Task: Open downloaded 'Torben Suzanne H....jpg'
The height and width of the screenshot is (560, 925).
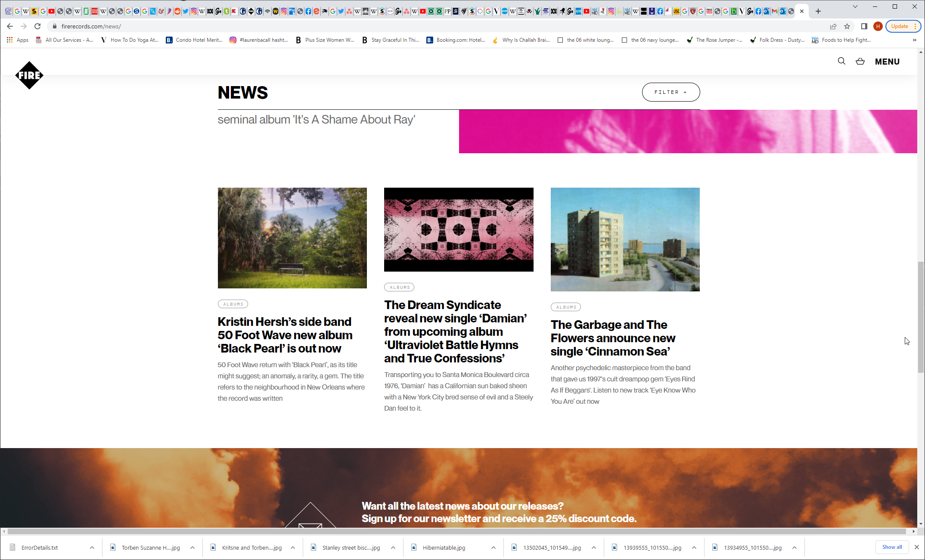Action: (x=151, y=548)
